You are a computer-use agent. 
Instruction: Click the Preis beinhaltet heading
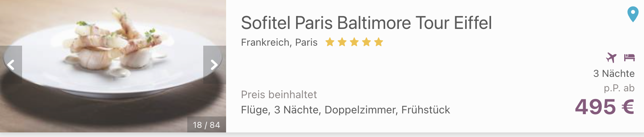(x=279, y=94)
